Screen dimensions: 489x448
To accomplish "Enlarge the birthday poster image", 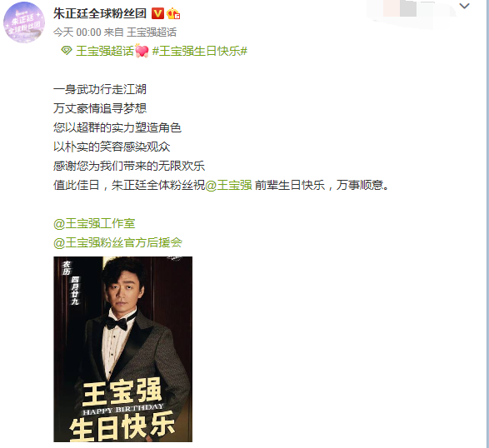I will 122,349.
